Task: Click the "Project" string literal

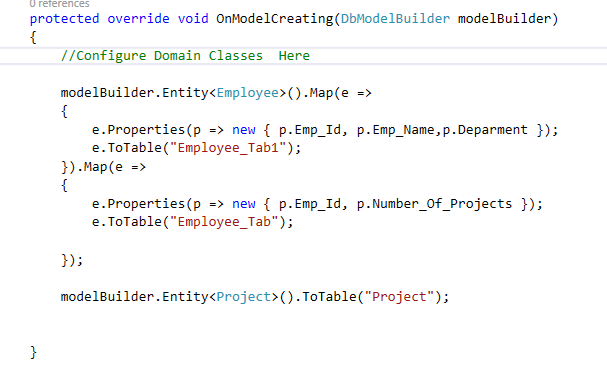Action: point(400,297)
